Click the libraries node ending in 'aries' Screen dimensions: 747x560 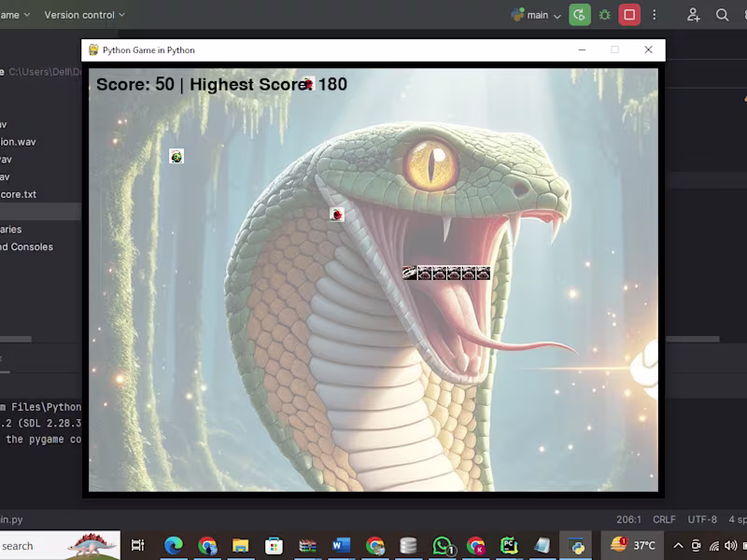click(11, 229)
